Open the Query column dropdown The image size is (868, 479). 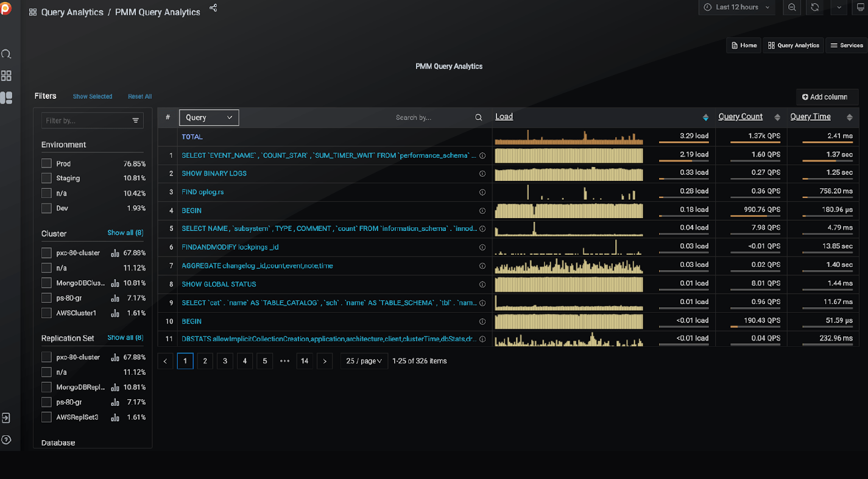[x=209, y=118]
